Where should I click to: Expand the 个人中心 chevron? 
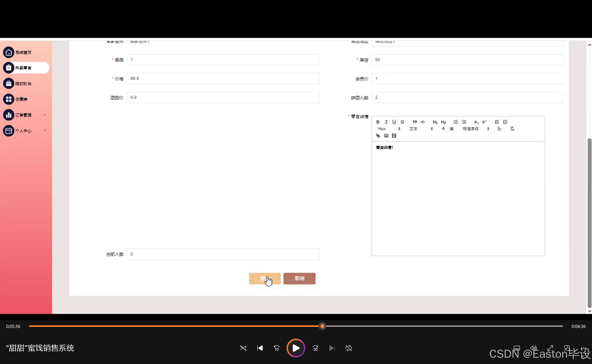45,130
